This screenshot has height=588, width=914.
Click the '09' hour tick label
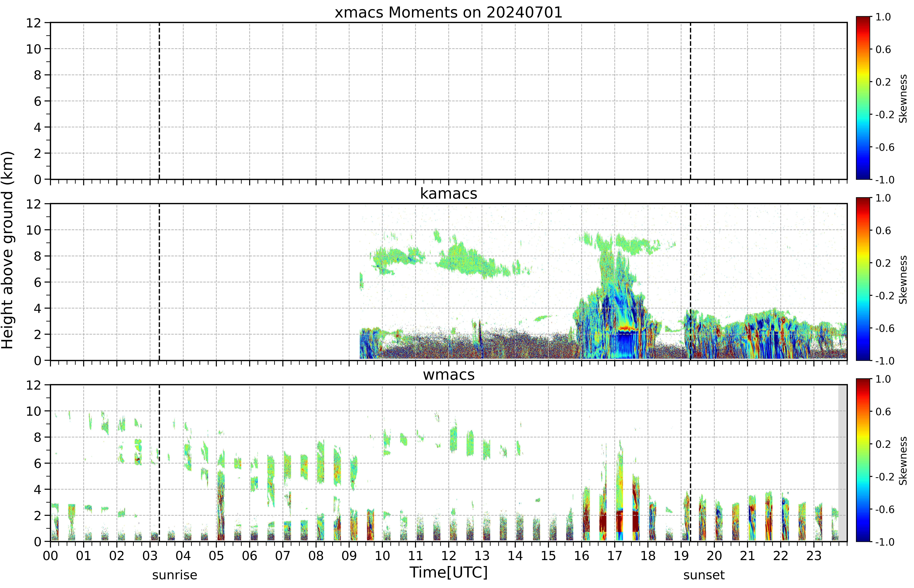click(x=349, y=556)
